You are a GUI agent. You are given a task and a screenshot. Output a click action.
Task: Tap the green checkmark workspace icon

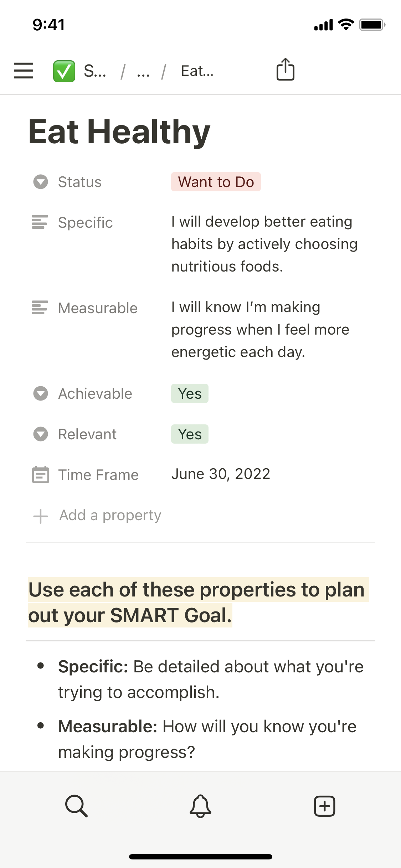click(64, 71)
